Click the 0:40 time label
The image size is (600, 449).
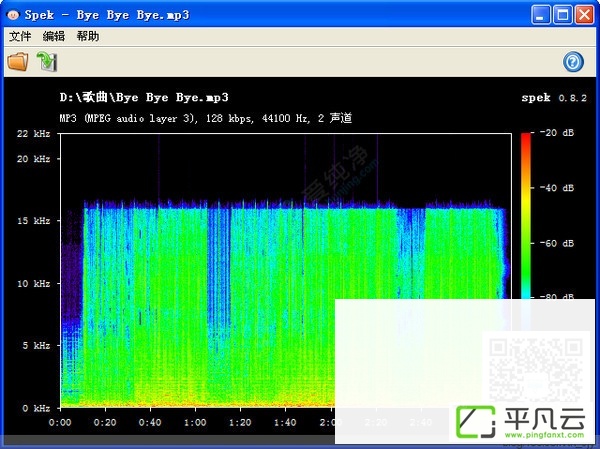click(150, 423)
